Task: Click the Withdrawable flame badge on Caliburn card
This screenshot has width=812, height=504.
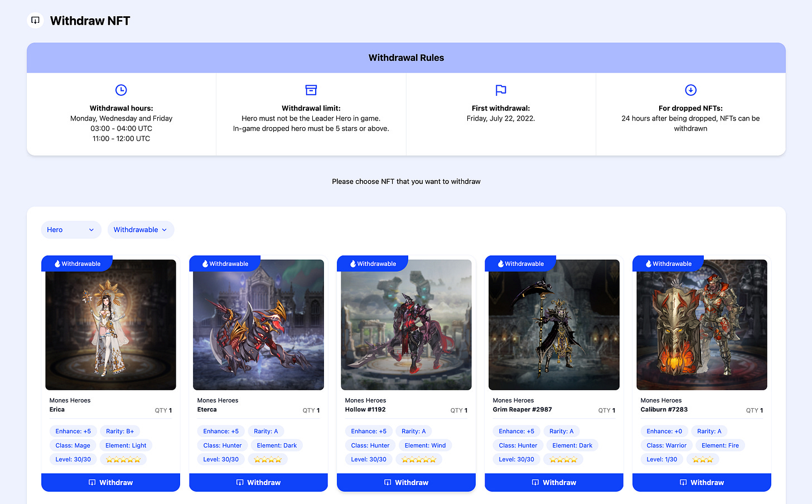Action: pos(668,264)
